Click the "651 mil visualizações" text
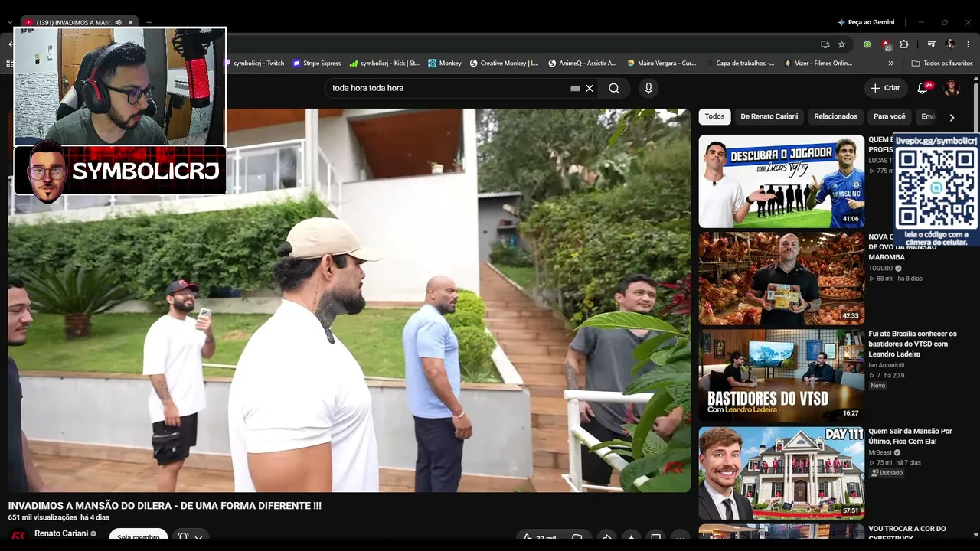The height and width of the screenshot is (551, 980). [41, 517]
